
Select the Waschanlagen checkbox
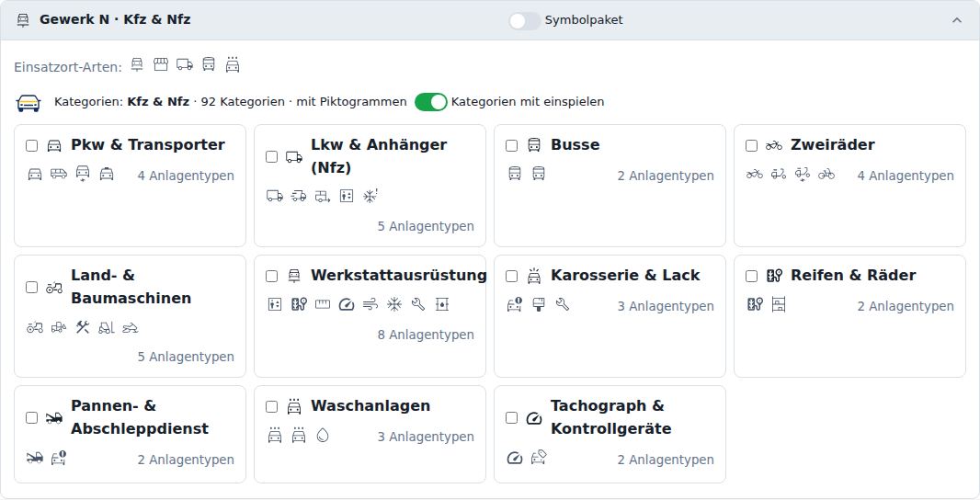(x=272, y=407)
